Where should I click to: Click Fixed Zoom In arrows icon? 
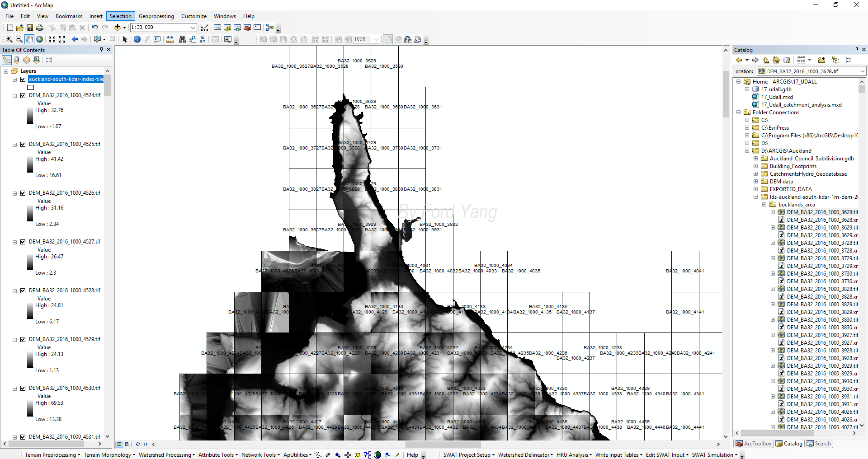(x=52, y=39)
